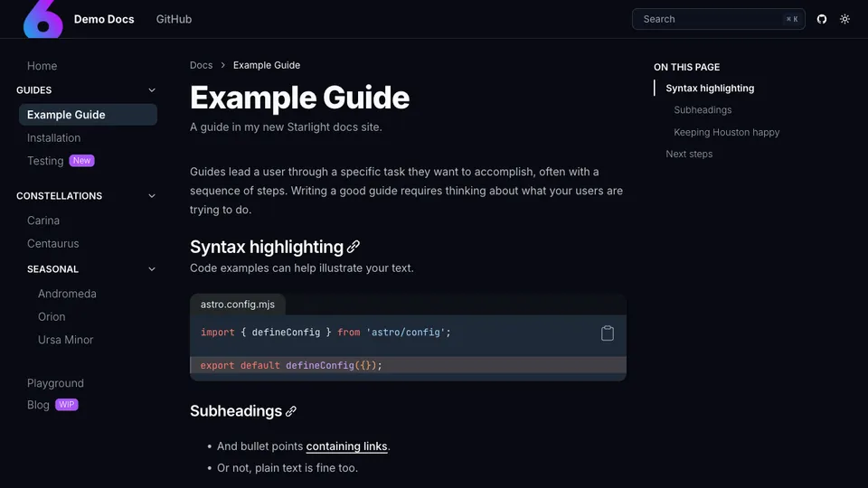Jump to Keeping Houston happy section

click(x=726, y=132)
